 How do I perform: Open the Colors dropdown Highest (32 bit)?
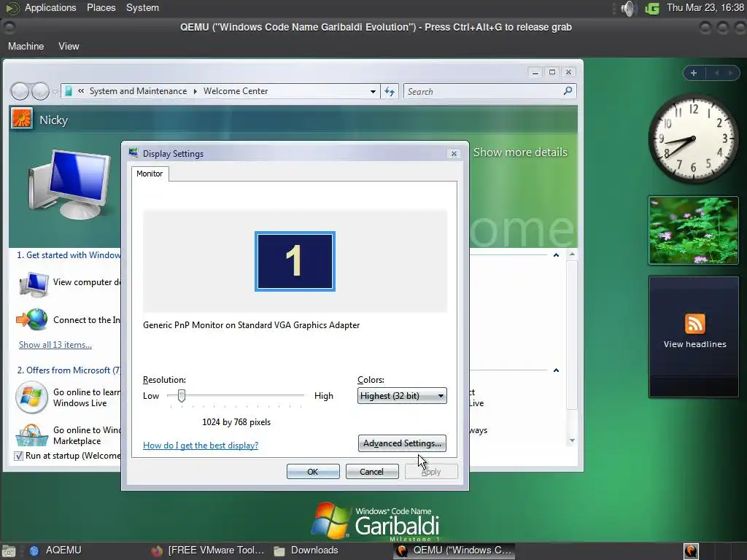click(402, 396)
